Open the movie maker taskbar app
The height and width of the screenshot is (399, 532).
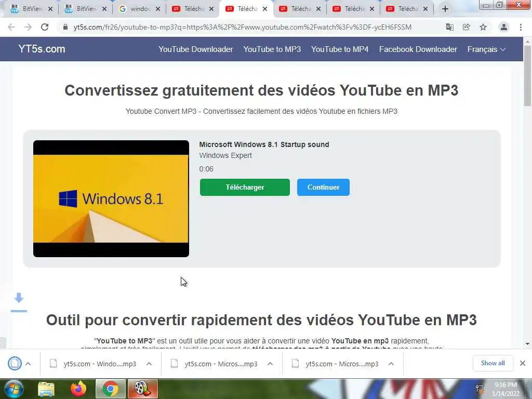[143, 389]
